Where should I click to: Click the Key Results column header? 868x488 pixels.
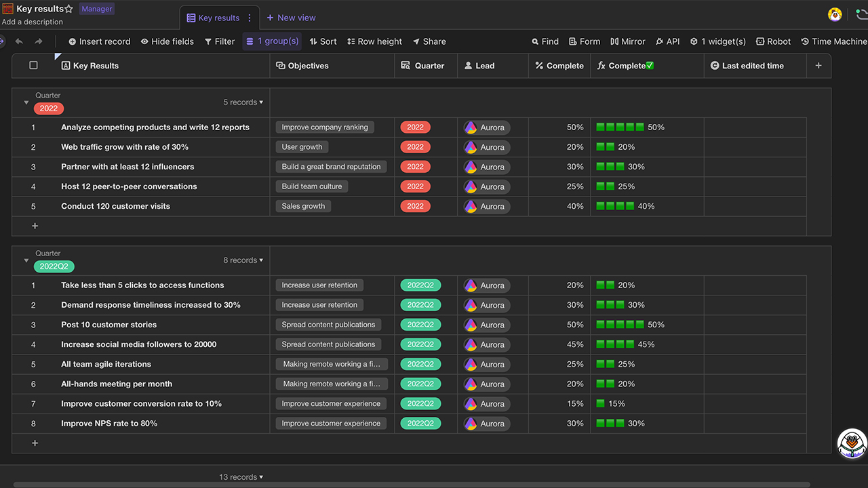(162, 66)
